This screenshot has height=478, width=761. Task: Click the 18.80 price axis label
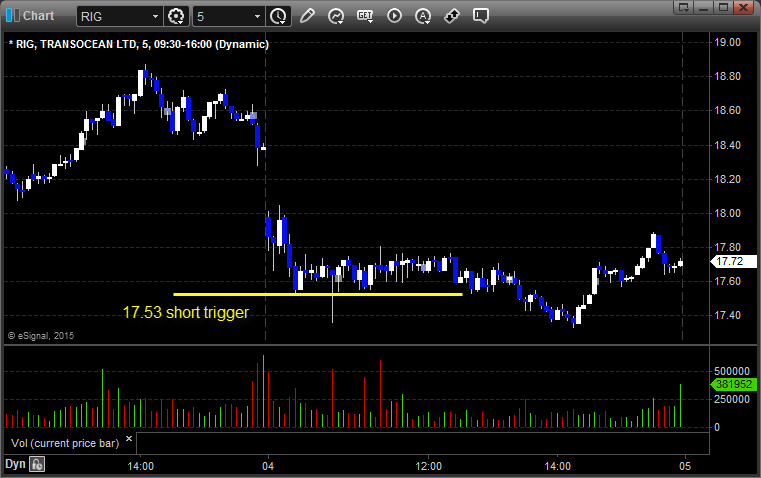728,76
